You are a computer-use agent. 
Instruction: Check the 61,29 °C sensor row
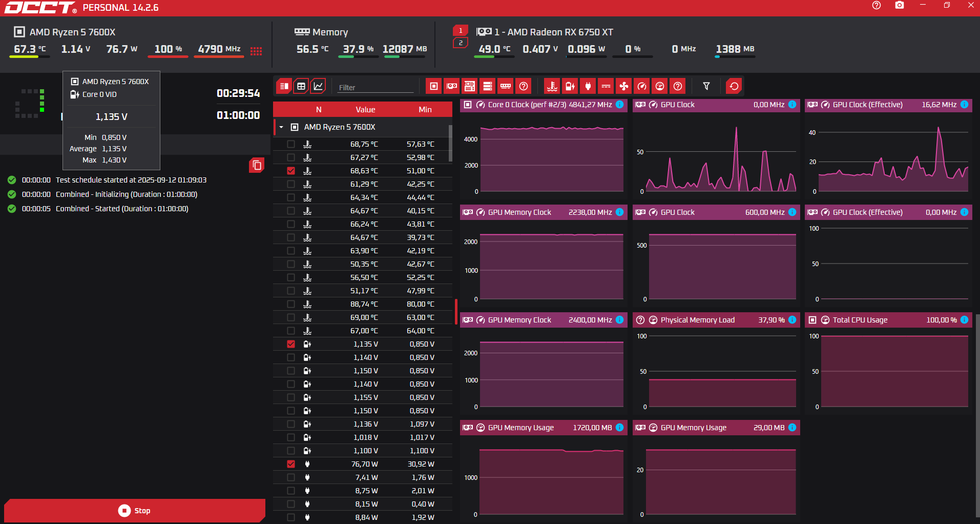pyautogui.click(x=291, y=184)
